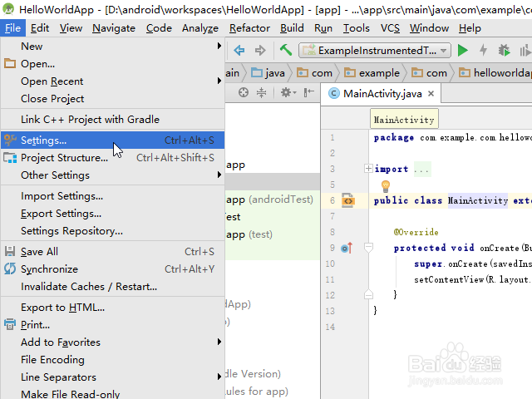532x399 pixels.
Task: Click the Android Studio logo in title bar
Action: coord(8,9)
